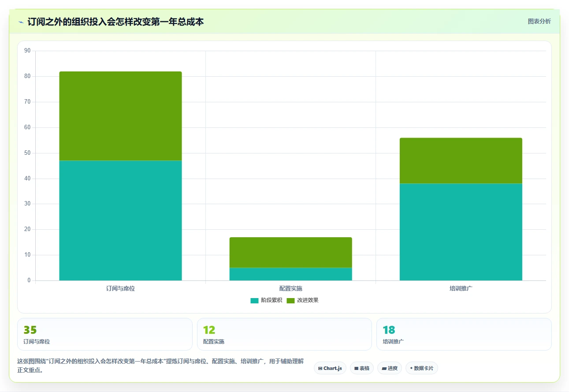569x392 pixels.
Task: Click the teal 阶段累积 legend color box
Action: click(254, 301)
